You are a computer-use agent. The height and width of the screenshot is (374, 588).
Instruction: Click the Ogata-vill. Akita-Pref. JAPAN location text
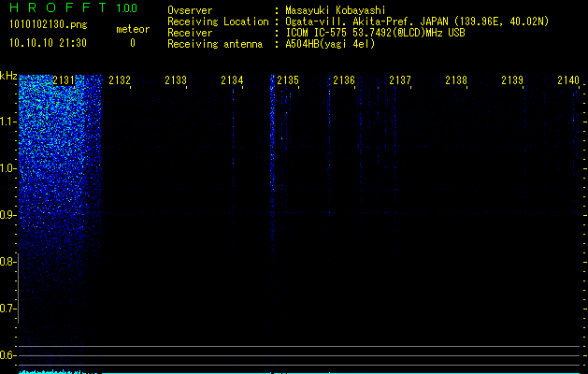tap(417, 22)
